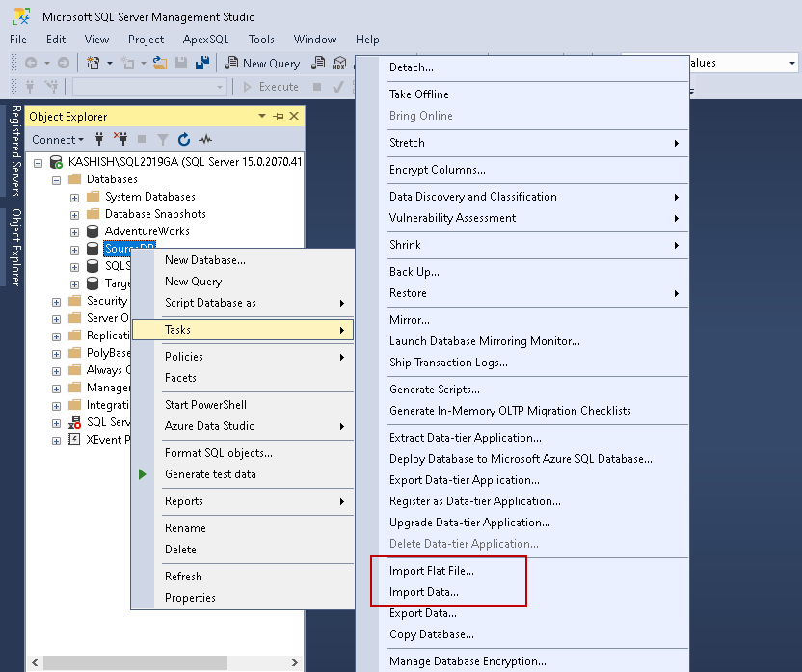Collapse the Databases tree node
Image resolution: width=802 pixels, height=672 pixels.
(x=57, y=179)
